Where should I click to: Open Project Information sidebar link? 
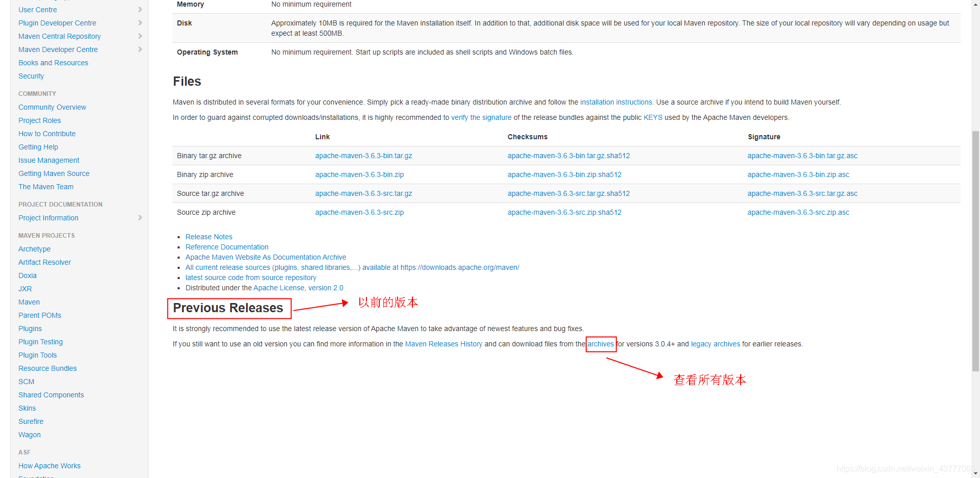tap(48, 218)
